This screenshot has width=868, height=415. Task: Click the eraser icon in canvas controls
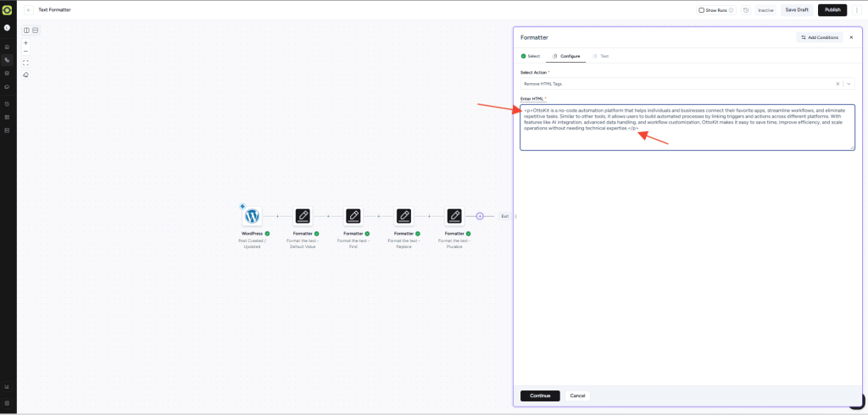25,75
